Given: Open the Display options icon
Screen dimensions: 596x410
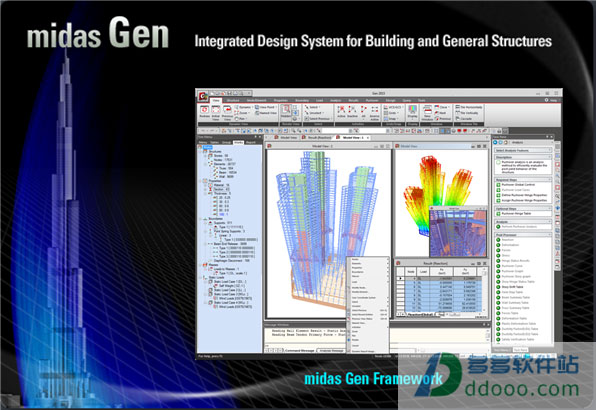Looking at the screenshot, I should coord(412,112).
